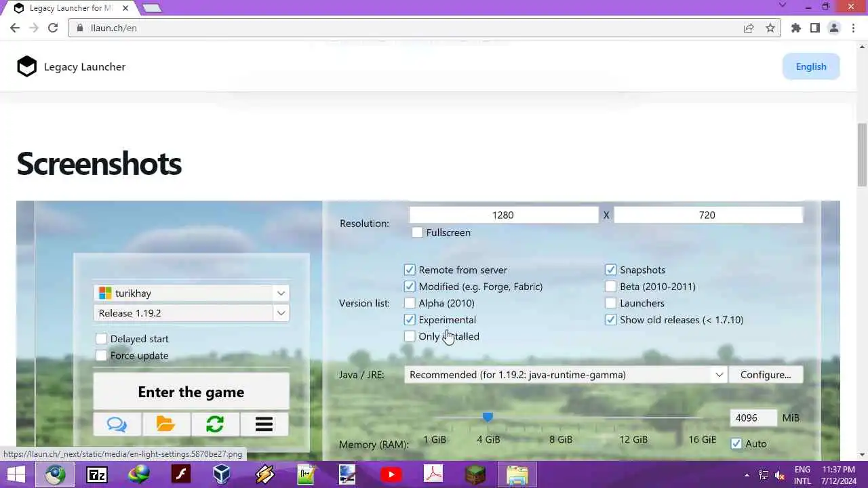Expand the Java / JRE Recommended dropdown

(x=566, y=375)
